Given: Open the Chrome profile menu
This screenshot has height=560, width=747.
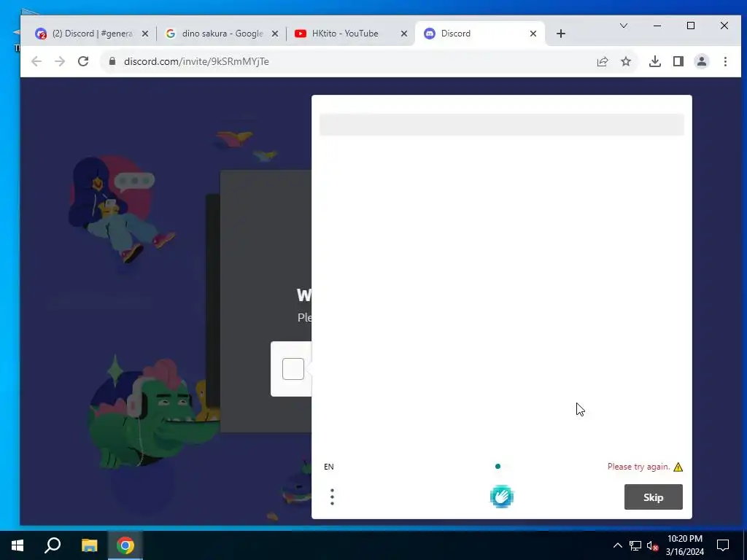Looking at the screenshot, I should [x=702, y=61].
